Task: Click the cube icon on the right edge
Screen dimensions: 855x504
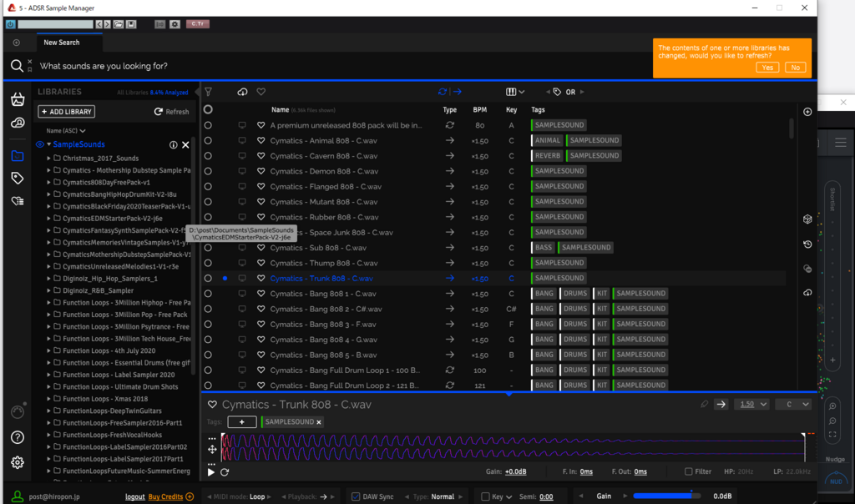Action: click(807, 219)
